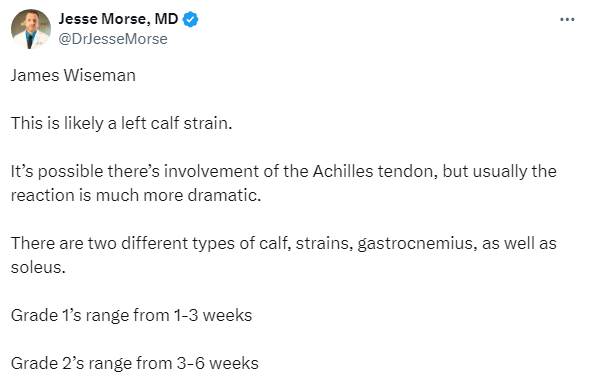Viewport: 589px width, 378px height.
Task: Click the blue verified checkmark badge
Action: (190, 19)
